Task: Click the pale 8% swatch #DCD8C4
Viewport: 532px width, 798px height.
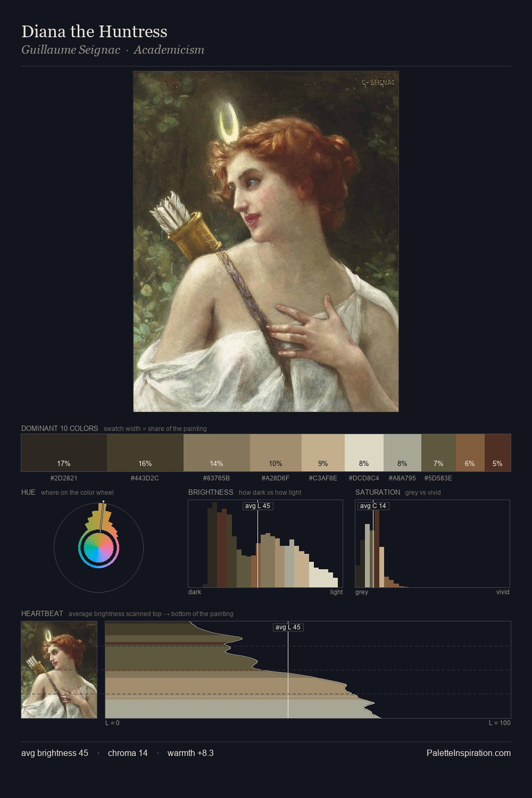Action: click(x=364, y=453)
